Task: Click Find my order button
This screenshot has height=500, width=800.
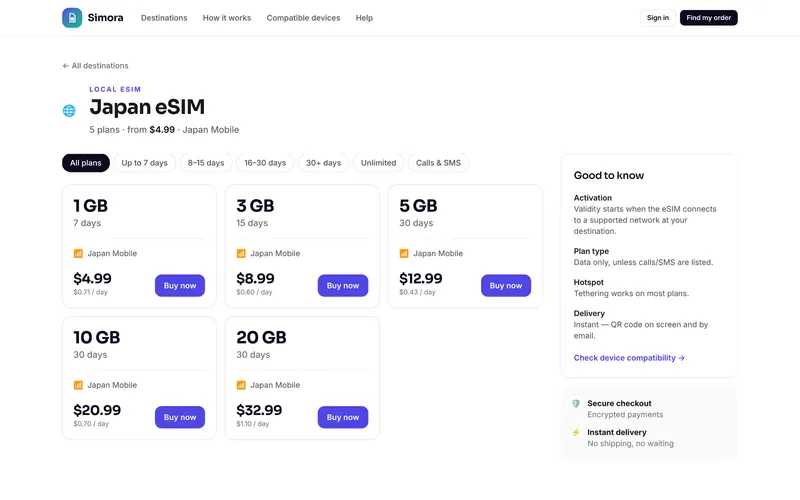Action: 708,18
